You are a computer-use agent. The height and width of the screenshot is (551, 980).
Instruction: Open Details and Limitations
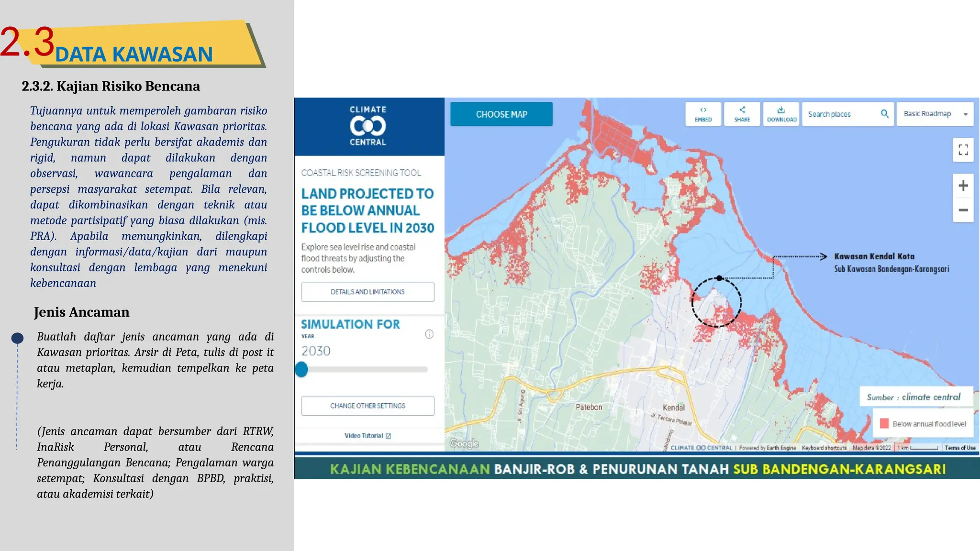pyautogui.click(x=367, y=292)
